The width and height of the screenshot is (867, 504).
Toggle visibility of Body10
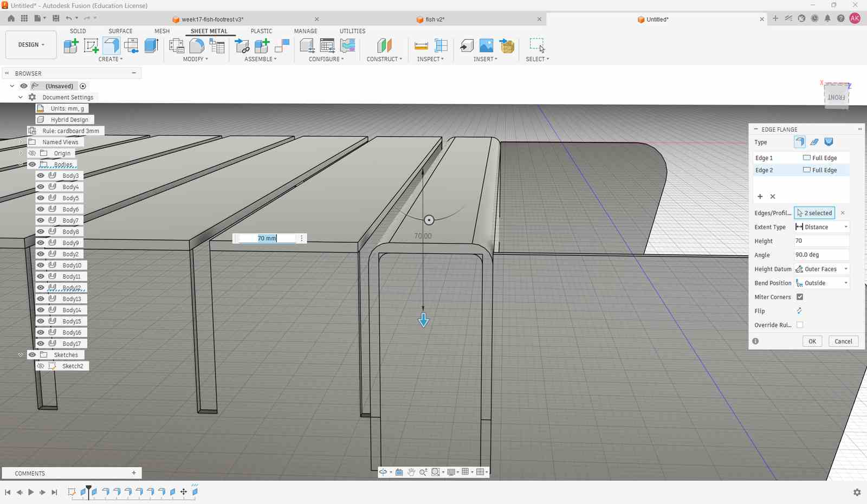click(x=41, y=266)
